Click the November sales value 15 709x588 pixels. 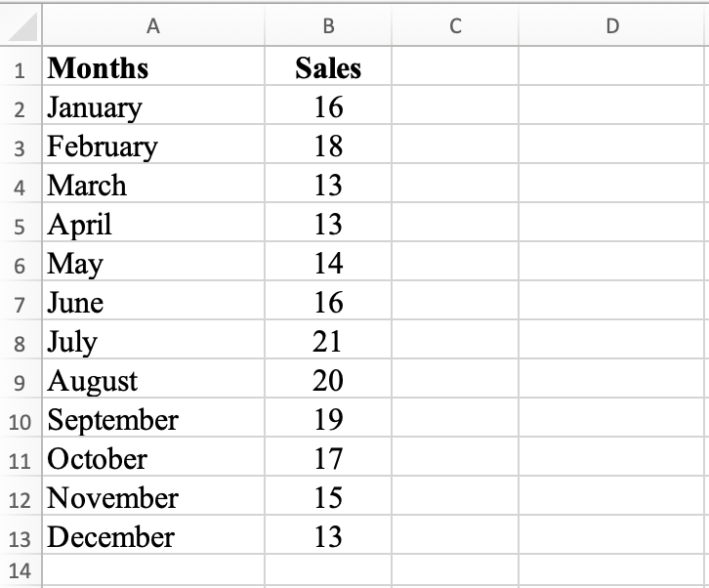[328, 498]
